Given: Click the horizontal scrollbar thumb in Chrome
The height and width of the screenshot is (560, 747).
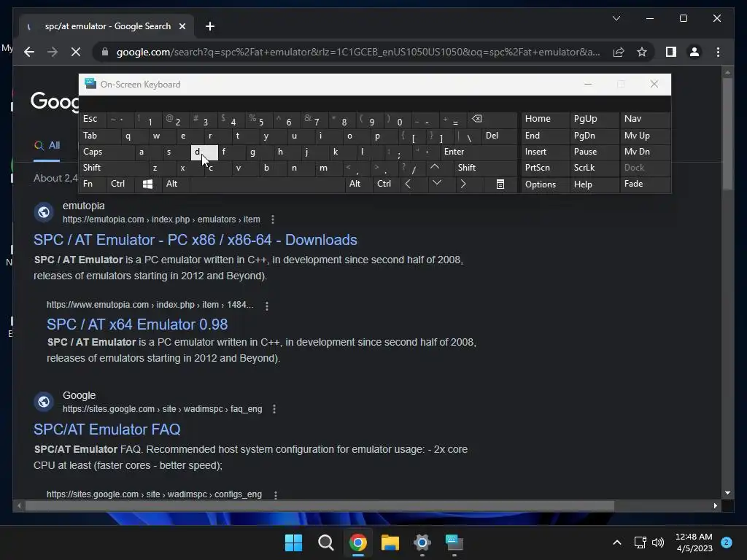Looking at the screenshot, I should pyautogui.click(x=320, y=506).
